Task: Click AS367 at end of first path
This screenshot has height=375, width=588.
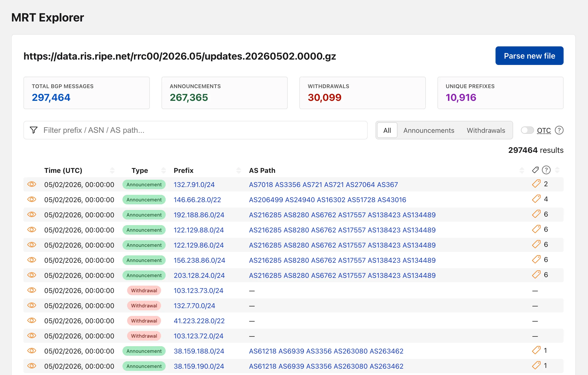Action: point(387,184)
